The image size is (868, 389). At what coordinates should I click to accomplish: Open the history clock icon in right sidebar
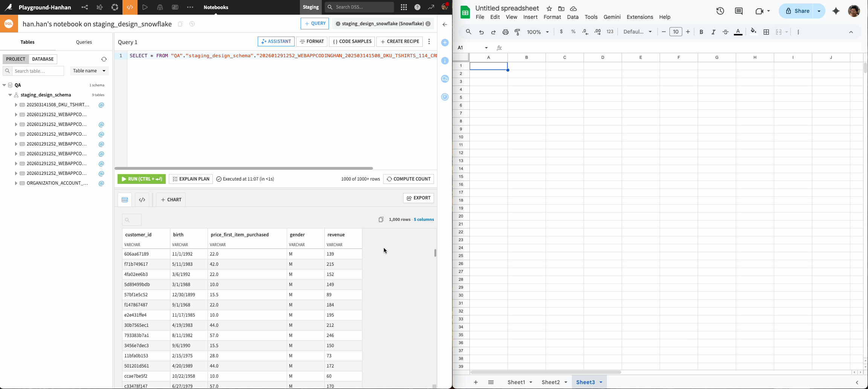[445, 97]
